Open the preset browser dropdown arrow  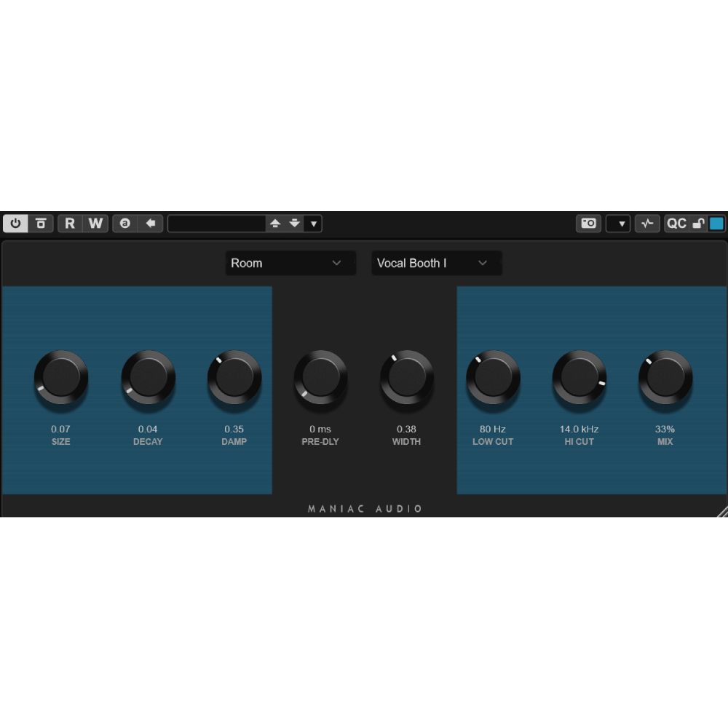coord(314,223)
